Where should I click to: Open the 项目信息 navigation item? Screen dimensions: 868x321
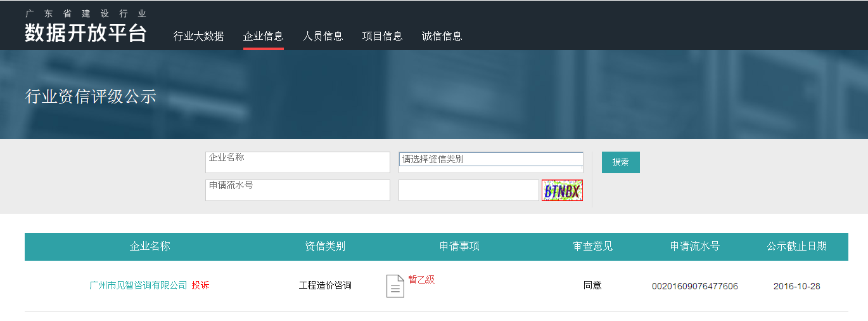[x=382, y=36]
